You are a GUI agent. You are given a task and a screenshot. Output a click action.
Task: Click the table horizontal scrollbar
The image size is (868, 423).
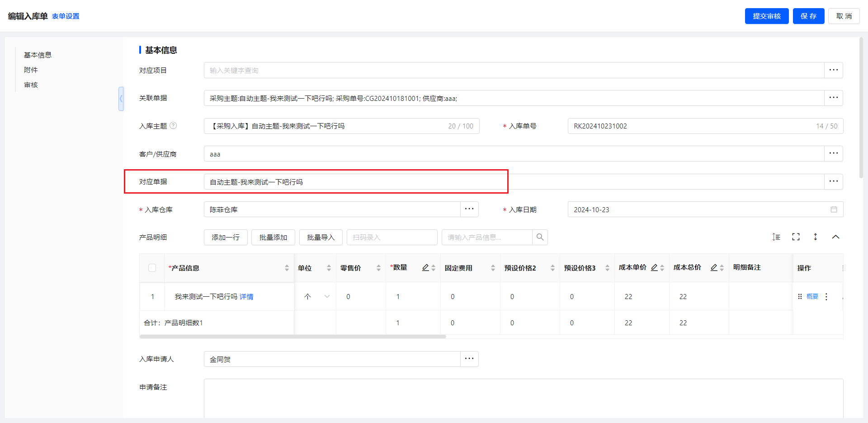292,337
